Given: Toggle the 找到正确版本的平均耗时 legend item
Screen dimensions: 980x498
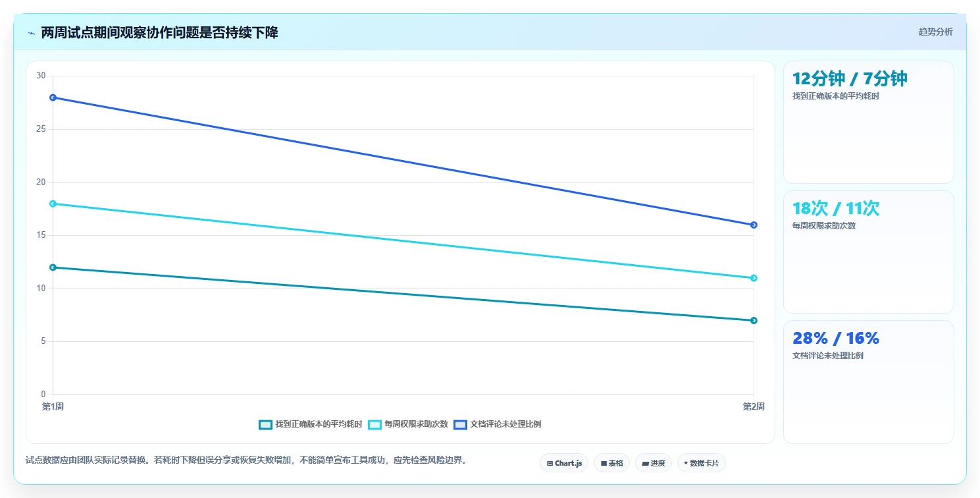Looking at the screenshot, I should coord(311,424).
